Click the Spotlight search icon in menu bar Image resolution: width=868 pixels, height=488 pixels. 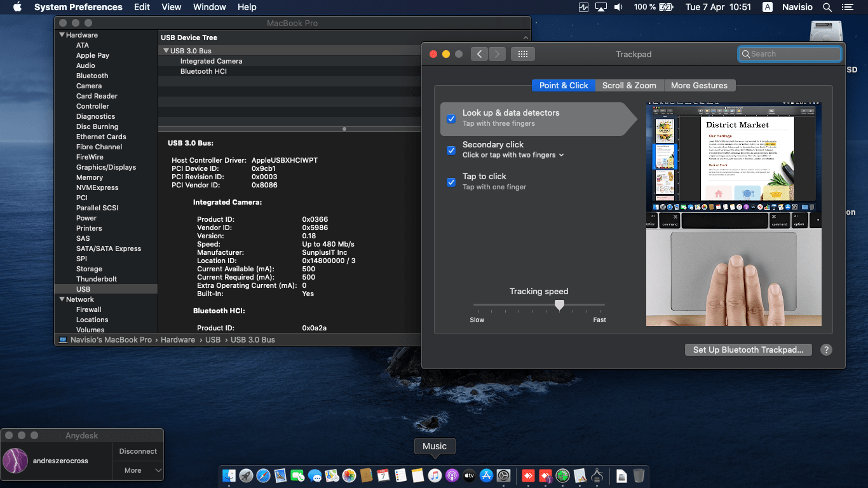click(x=827, y=7)
